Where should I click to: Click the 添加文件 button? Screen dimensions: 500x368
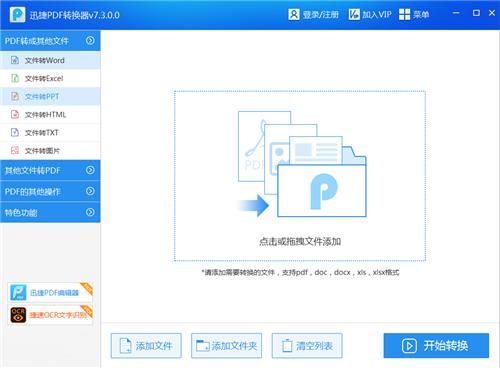point(146,346)
